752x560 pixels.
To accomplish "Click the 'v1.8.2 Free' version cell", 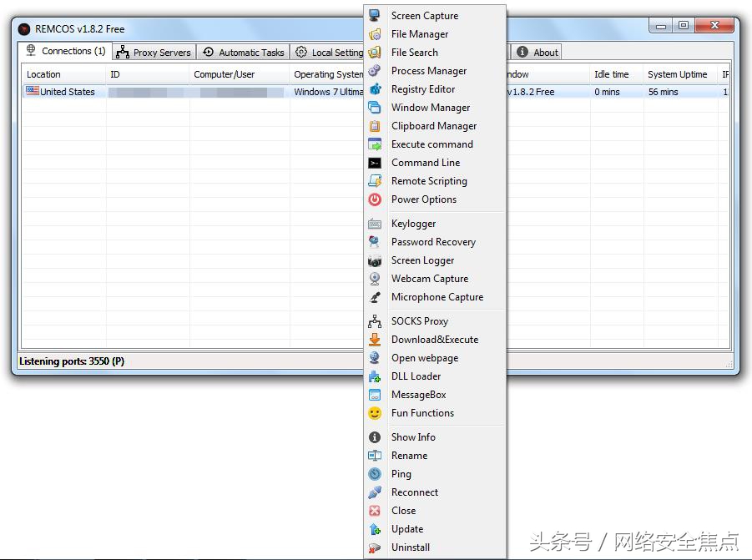I will pos(532,92).
